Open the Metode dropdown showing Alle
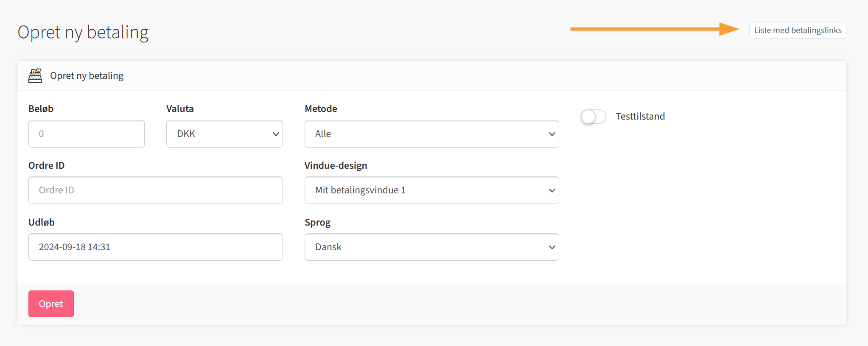The height and width of the screenshot is (346, 868). [x=431, y=134]
